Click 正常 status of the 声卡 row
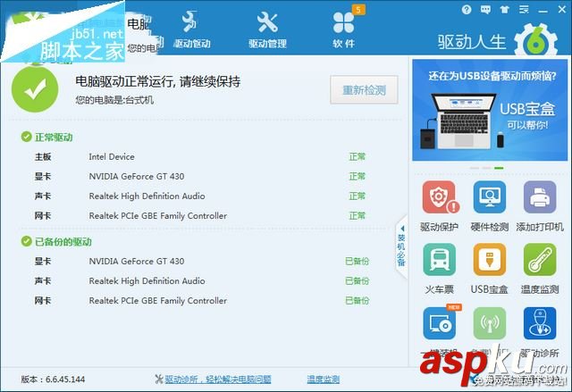Image resolution: width=572 pixels, height=392 pixels. pos(357,196)
